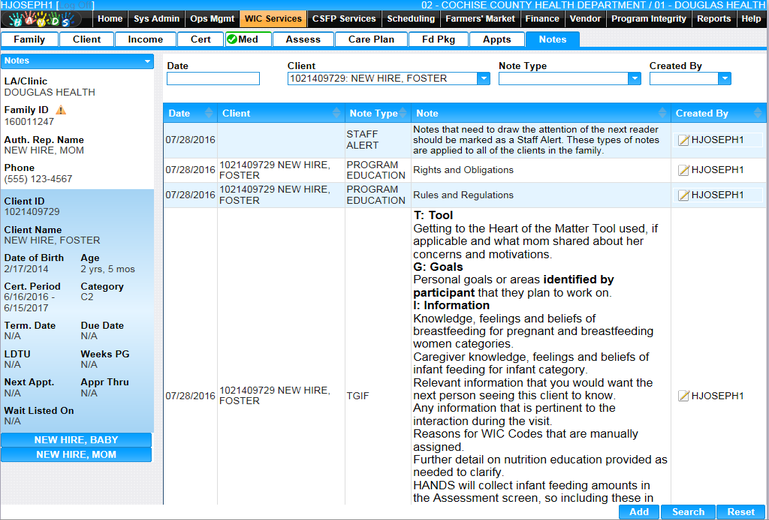Click edit icon on TGIF note row
This screenshot has height=520, width=769.
(683, 396)
